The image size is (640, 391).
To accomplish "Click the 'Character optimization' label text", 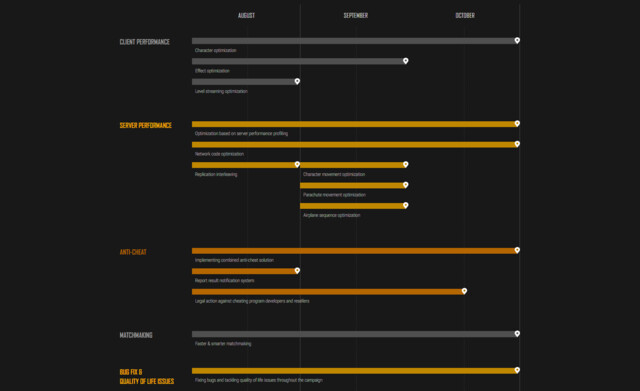I will [216, 50].
